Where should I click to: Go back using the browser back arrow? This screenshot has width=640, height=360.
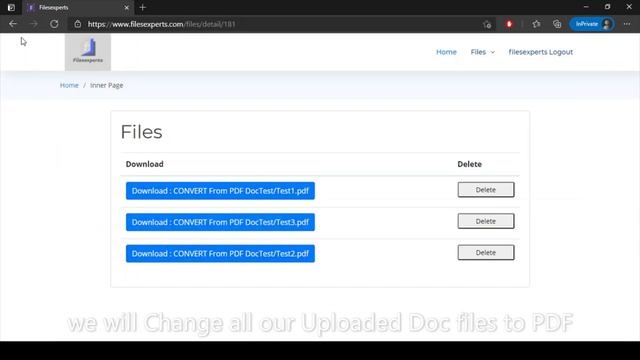[x=13, y=24]
